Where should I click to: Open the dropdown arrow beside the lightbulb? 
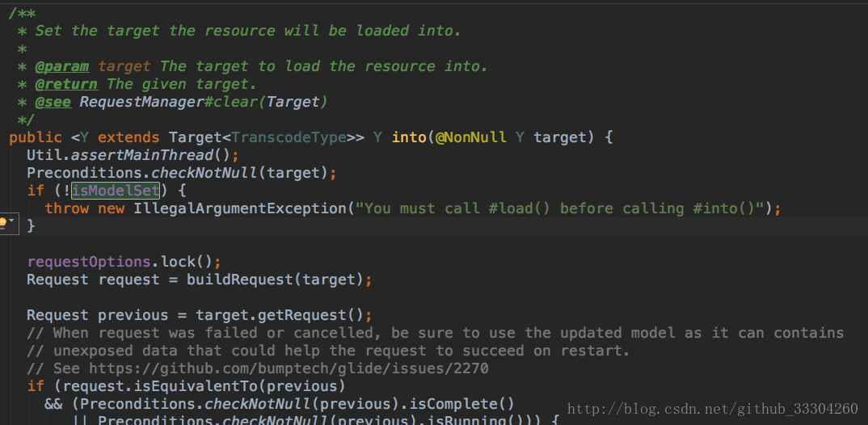pos(11,222)
